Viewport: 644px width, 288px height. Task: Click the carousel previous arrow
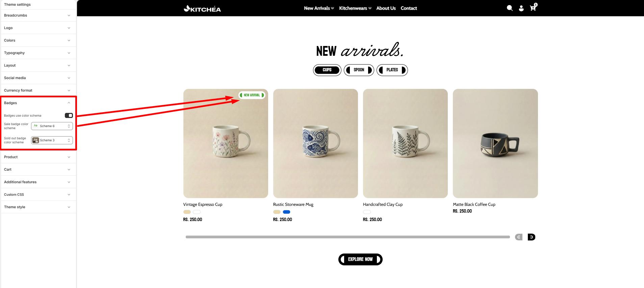[x=519, y=237]
